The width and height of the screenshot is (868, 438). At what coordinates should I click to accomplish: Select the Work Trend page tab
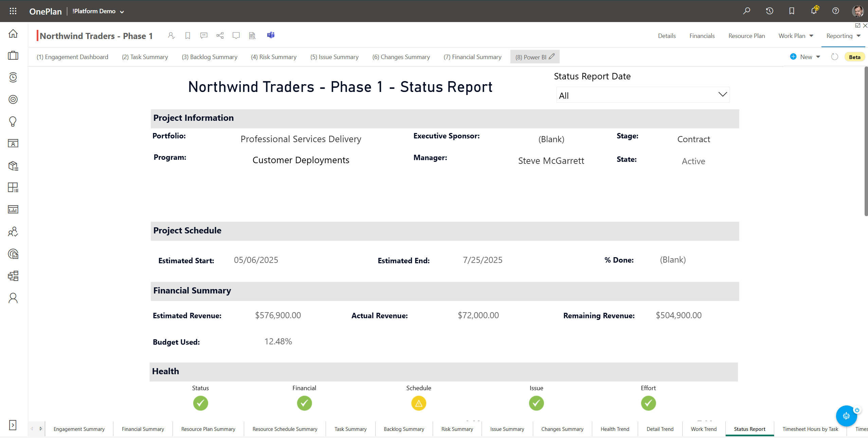click(x=704, y=429)
